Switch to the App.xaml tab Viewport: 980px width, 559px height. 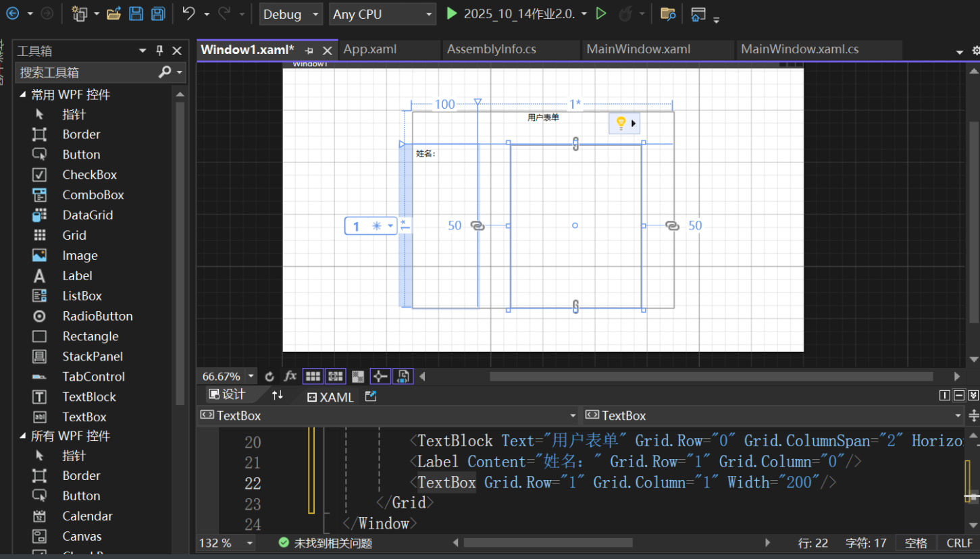pos(370,49)
